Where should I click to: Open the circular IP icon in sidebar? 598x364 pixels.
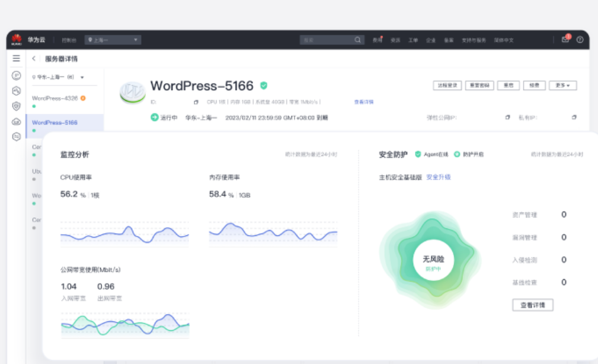pos(17,75)
